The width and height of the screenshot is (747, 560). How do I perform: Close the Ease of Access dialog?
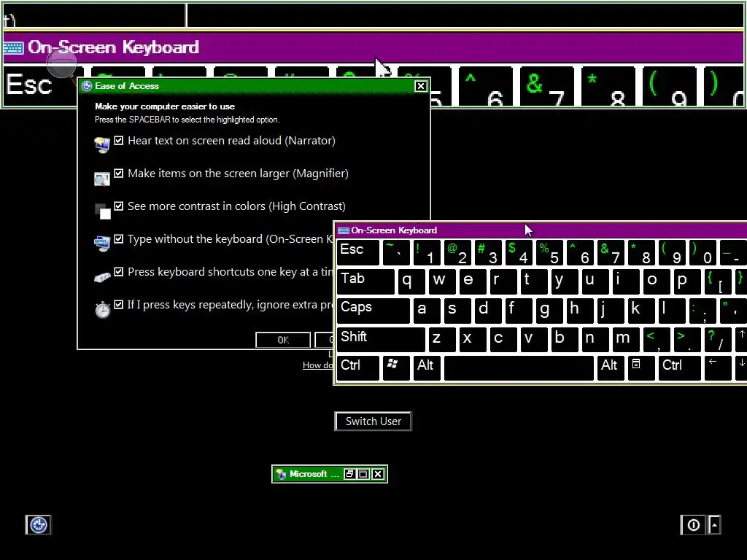(421, 86)
